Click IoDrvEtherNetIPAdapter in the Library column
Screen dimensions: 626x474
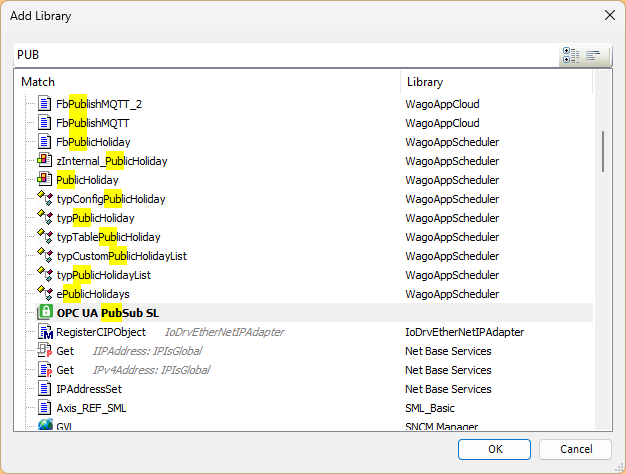coord(464,332)
